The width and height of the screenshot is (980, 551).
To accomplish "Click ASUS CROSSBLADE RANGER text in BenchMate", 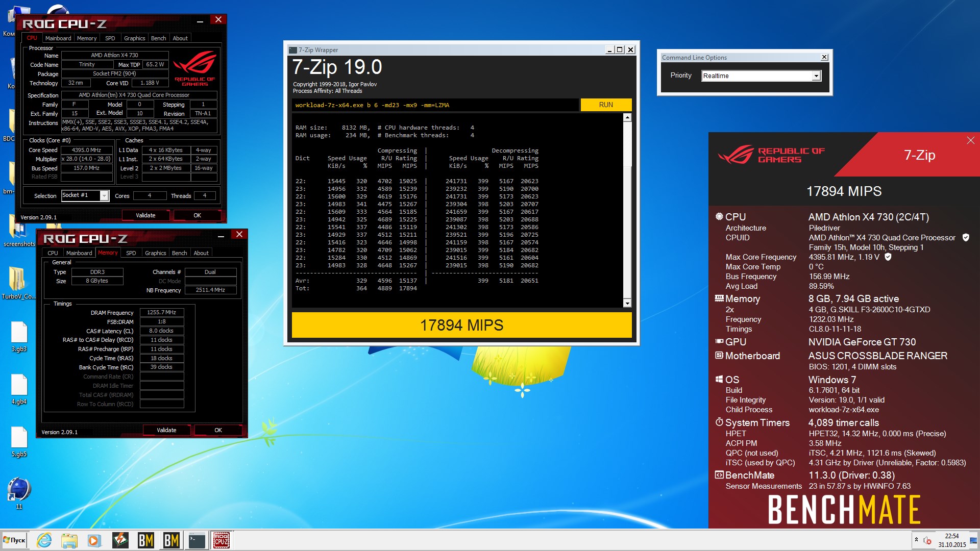I will (878, 356).
